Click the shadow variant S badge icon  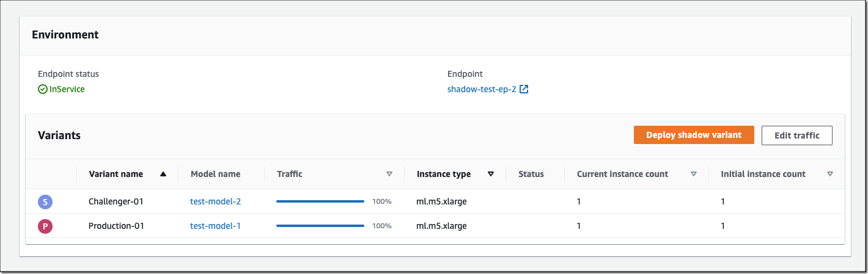45,201
